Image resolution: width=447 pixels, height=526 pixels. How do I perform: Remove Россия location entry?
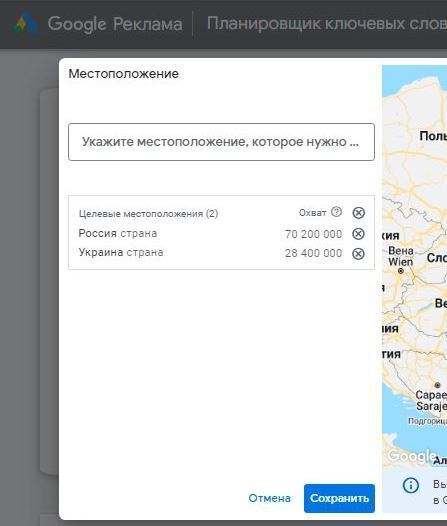tap(358, 234)
